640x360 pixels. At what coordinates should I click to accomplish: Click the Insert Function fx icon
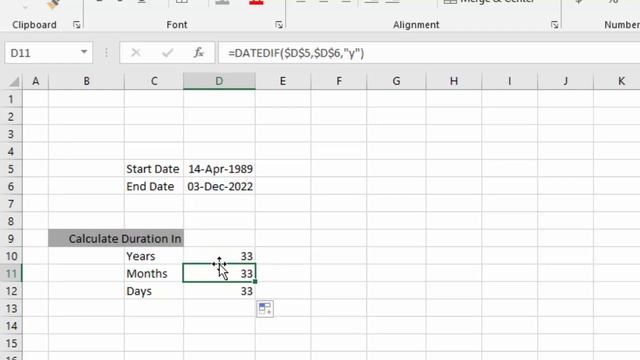pos(198,53)
